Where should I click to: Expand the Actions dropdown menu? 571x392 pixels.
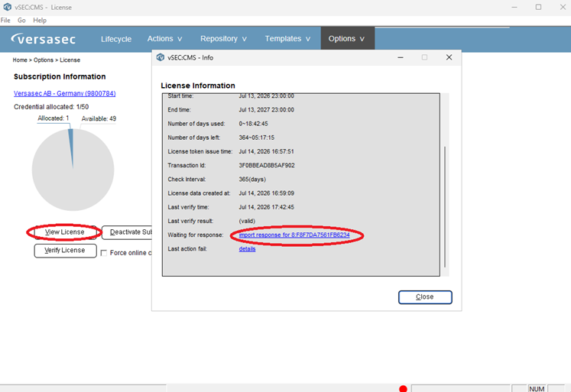click(164, 38)
